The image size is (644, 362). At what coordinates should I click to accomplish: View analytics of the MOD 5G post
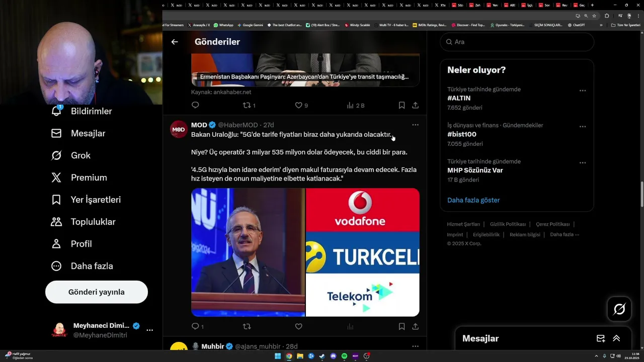click(x=351, y=326)
